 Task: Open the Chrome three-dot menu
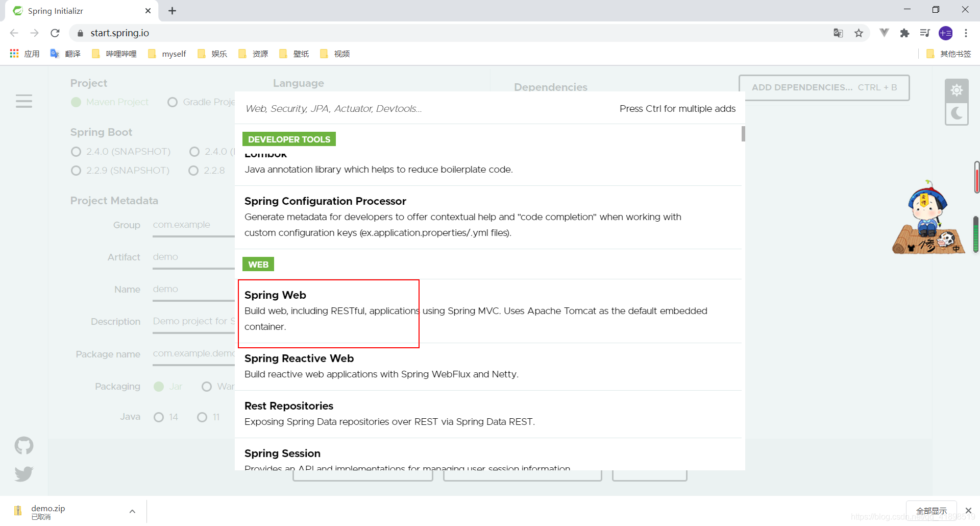[x=966, y=33]
